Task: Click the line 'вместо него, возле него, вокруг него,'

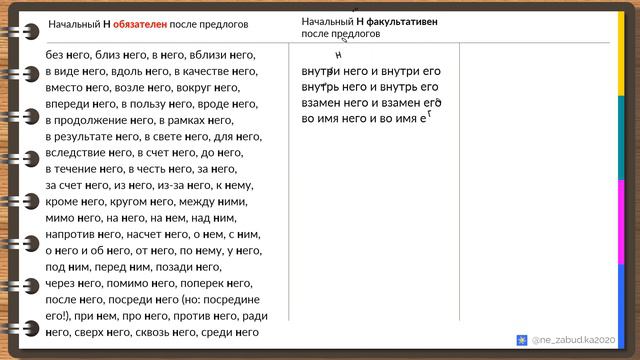Action: pyautogui.click(x=143, y=88)
